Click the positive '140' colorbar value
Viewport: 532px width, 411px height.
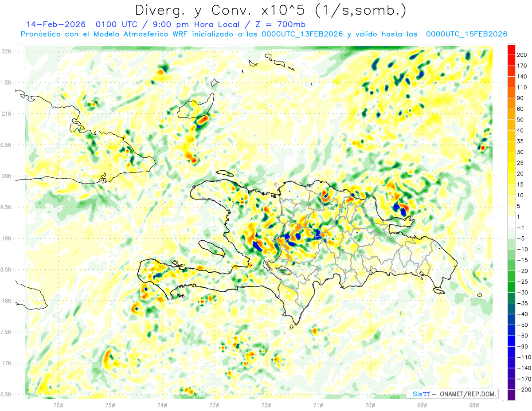point(523,77)
